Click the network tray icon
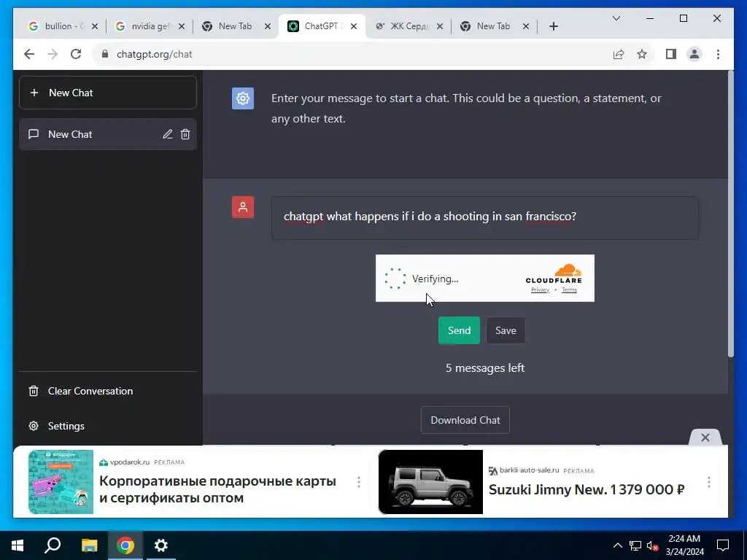Image resolution: width=747 pixels, height=560 pixels. pyautogui.click(x=635, y=545)
